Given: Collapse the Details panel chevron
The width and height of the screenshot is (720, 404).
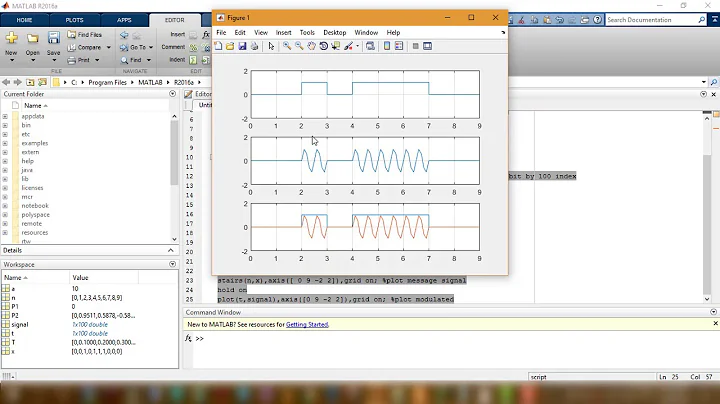Looking at the screenshot, I should point(170,250).
